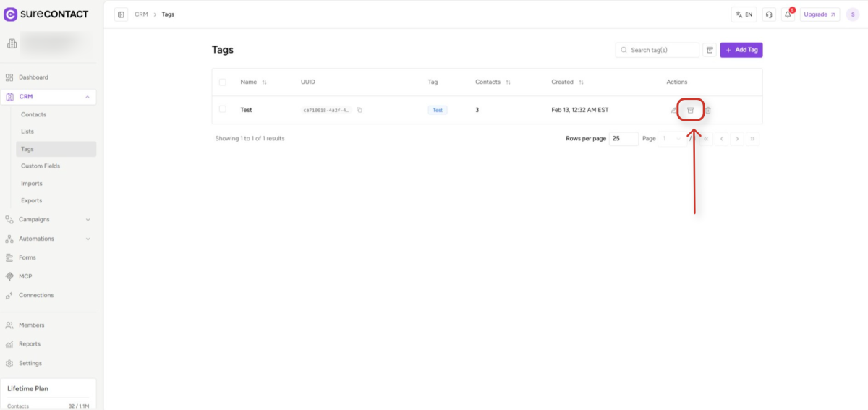
Task: Click the sureCONTACT logo
Action: click(x=46, y=14)
